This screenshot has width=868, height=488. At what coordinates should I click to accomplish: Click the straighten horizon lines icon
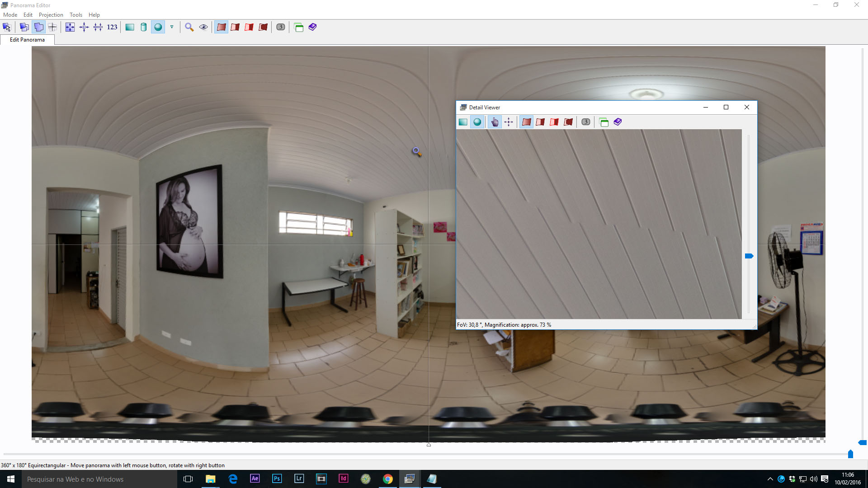coord(98,27)
